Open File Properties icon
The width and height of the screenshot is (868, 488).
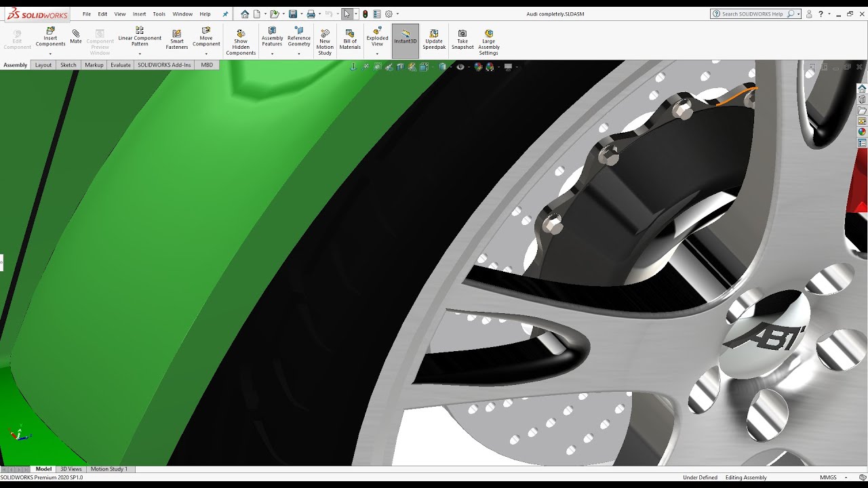pyautogui.click(x=377, y=14)
